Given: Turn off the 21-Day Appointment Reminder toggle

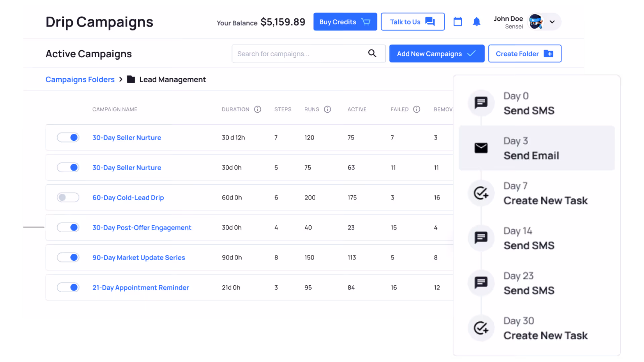Looking at the screenshot, I should 68,287.
